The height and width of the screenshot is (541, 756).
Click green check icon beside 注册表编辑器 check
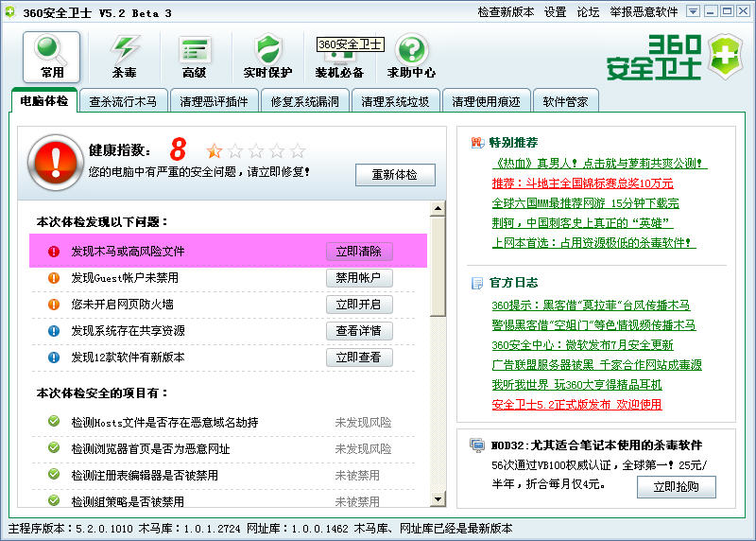point(54,475)
